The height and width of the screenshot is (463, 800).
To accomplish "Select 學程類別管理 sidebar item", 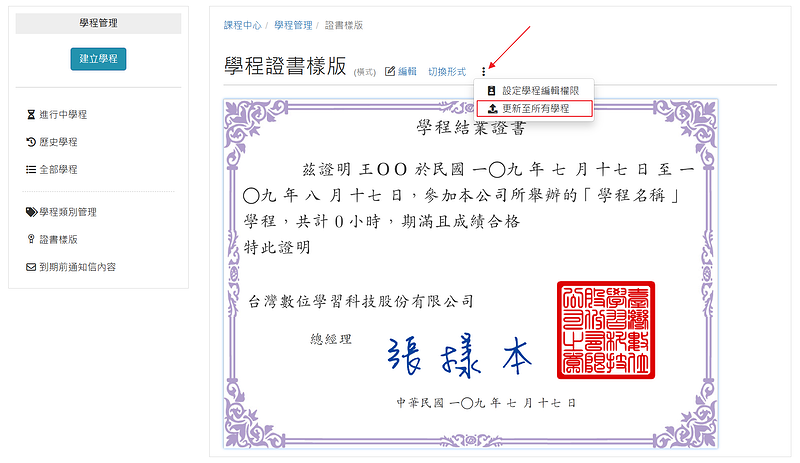I will [x=68, y=212].
